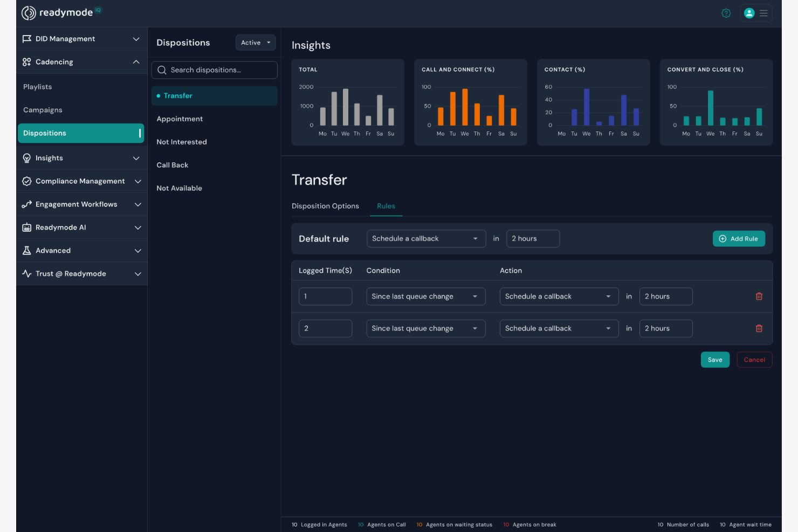The image size is (798, 532).
Task: Click the plus icon on Add Rule
Action: [723, 239]
